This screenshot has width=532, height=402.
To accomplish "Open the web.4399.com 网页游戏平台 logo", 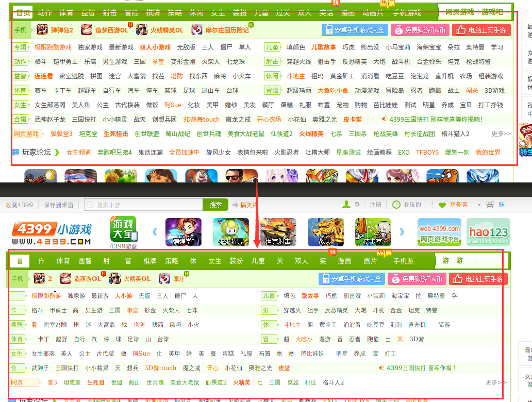I will click(x=439, y=232).
